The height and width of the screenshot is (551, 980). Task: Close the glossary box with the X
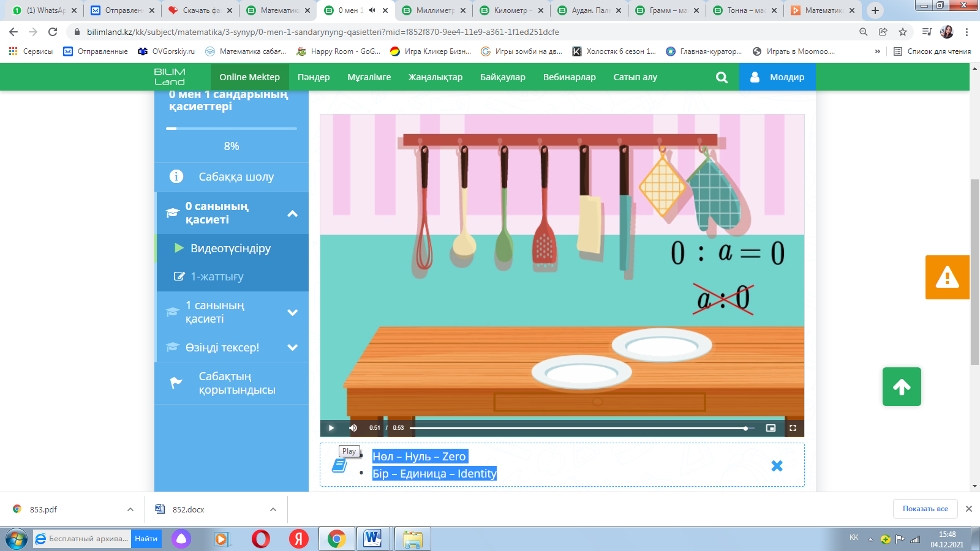click(x=777, y=466)
